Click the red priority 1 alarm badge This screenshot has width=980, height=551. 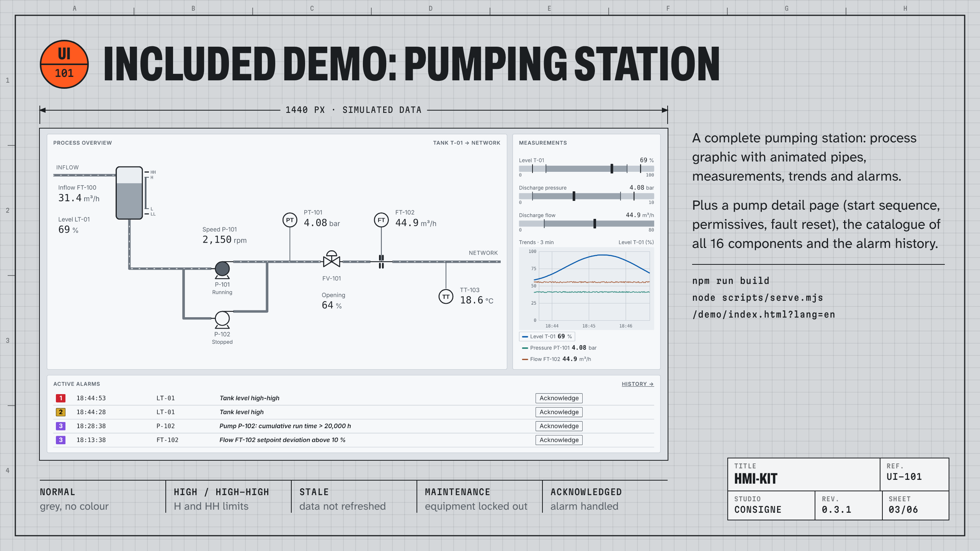click(60, 398)
